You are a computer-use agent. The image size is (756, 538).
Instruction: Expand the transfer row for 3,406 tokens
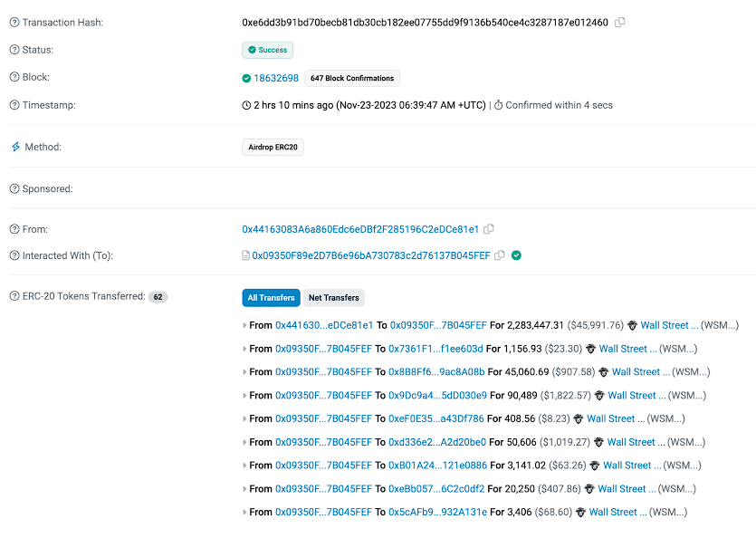coord(244,513)
